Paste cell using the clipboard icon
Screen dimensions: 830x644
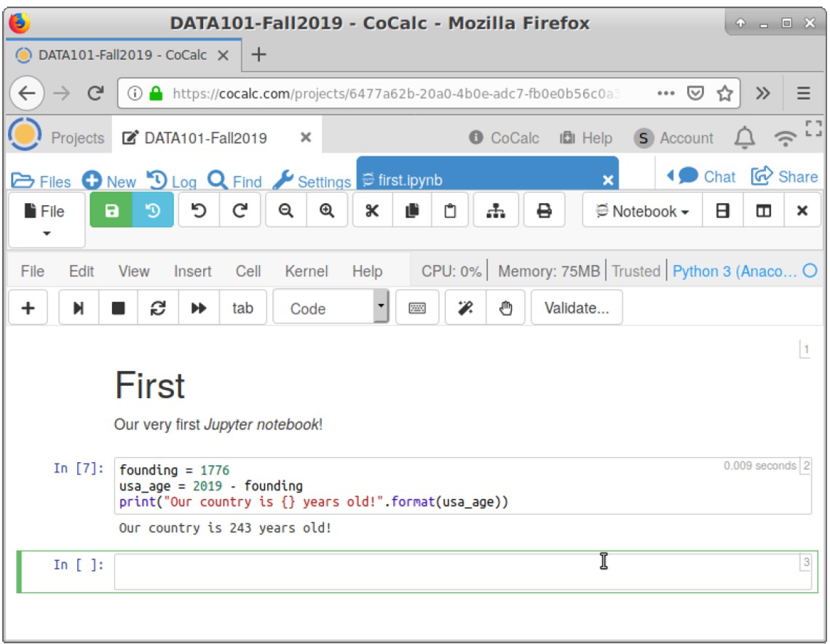(x=450, y=210)
